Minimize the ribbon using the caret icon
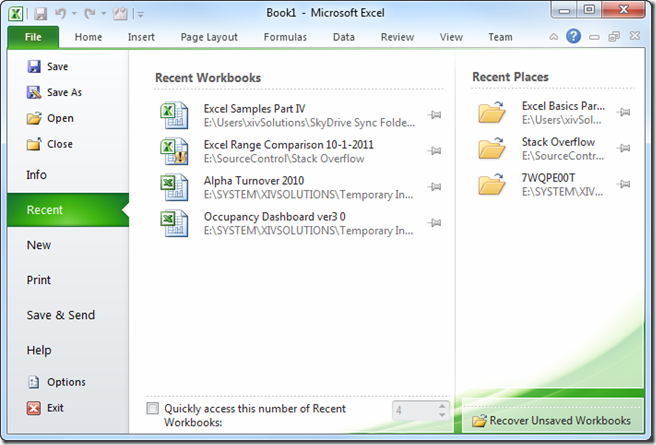The image size is (656, 445). coord(553,37)
